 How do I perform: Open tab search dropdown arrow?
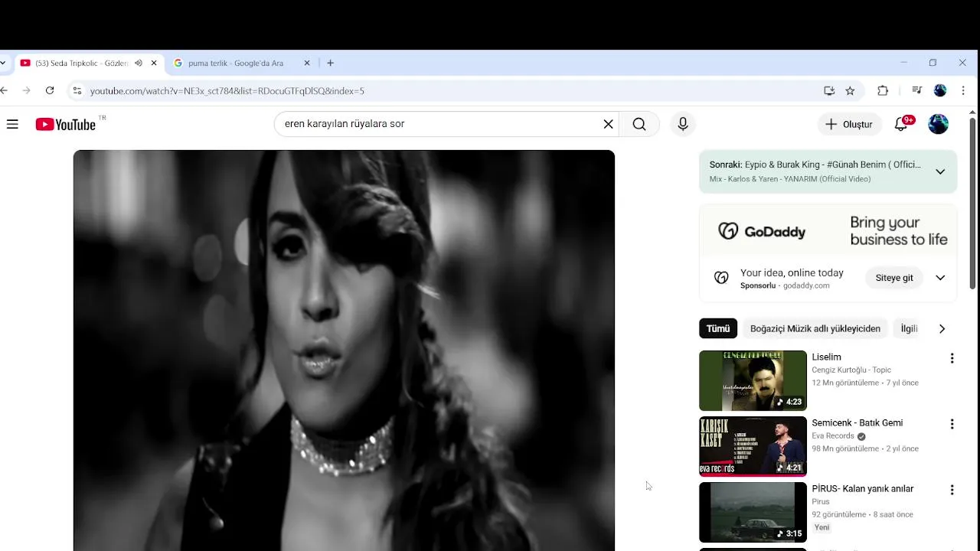click(3, 63)
